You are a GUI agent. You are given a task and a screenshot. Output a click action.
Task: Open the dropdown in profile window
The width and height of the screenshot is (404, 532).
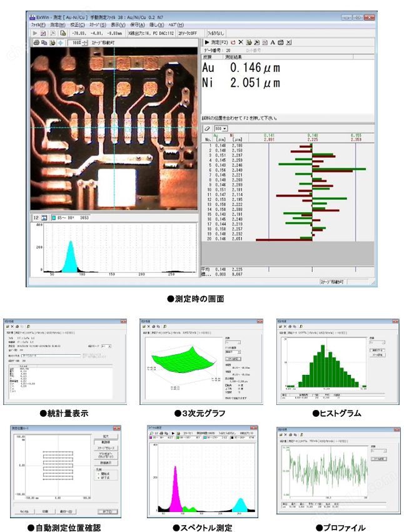coord(378,451)
